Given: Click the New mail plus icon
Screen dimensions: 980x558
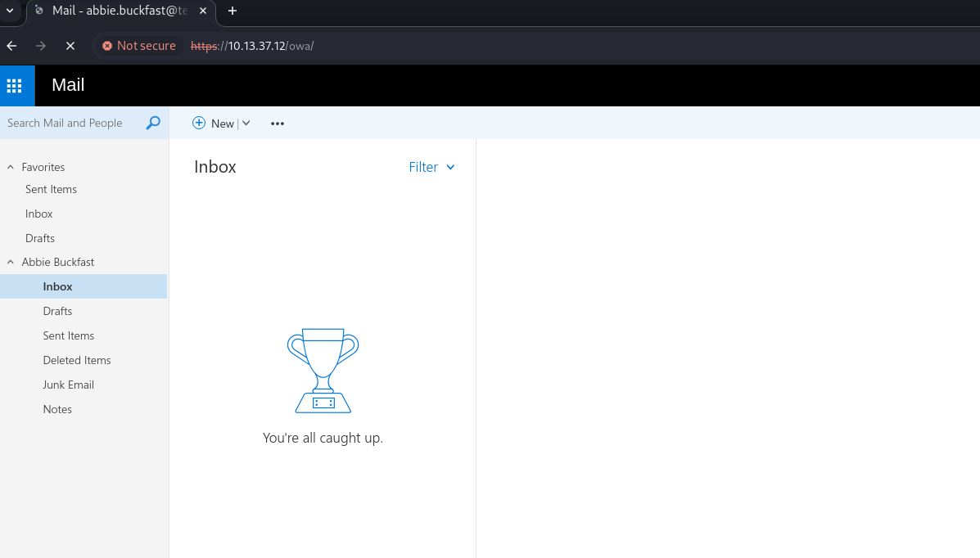Looking at the screenshot, I should coord(199,123).
